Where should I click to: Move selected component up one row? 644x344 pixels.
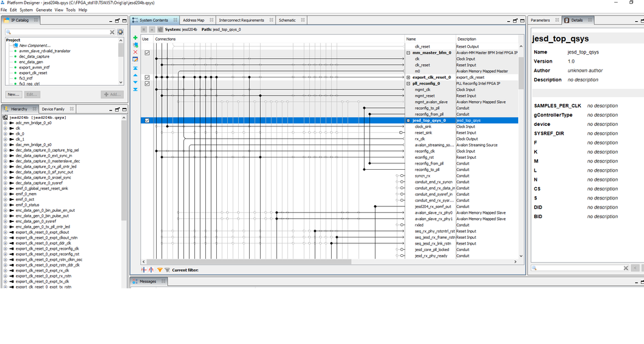136,76
